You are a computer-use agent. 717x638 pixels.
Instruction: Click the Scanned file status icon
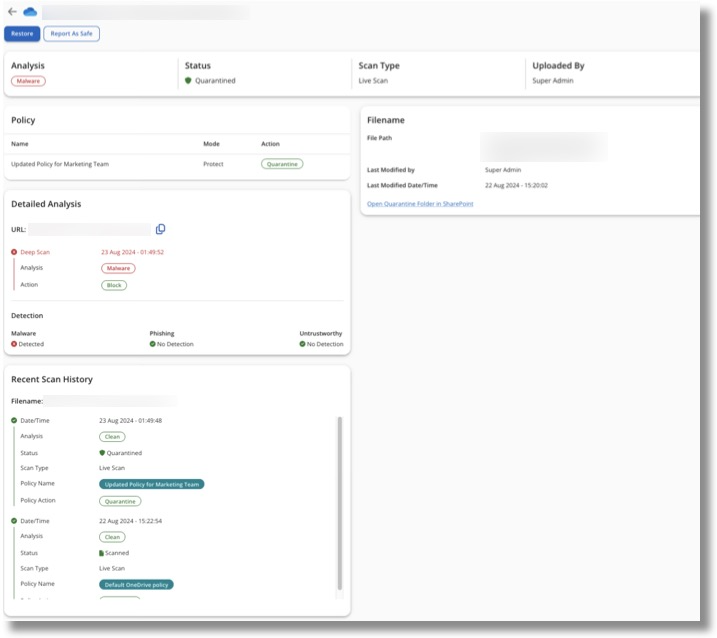click(101, 553)
